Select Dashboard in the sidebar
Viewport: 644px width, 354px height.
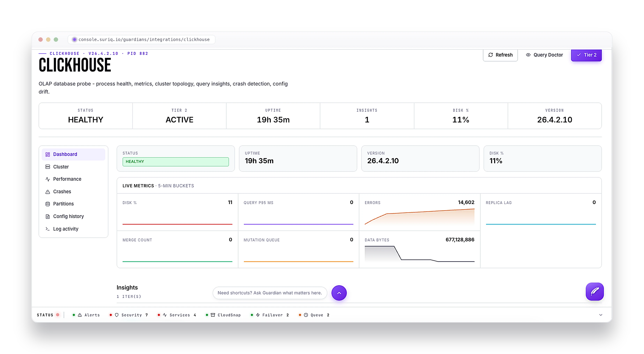tap(73, 154)
